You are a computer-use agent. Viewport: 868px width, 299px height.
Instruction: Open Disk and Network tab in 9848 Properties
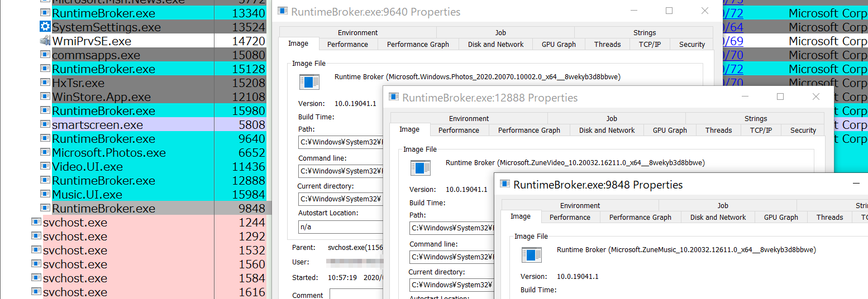(x=718, y=217)
